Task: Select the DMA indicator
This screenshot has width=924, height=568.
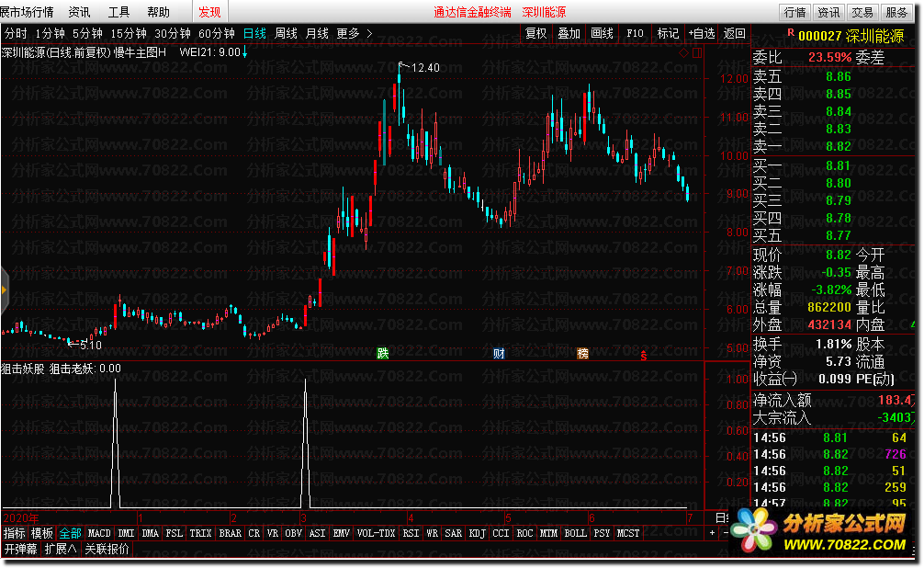Action: (x=151, y=533)
